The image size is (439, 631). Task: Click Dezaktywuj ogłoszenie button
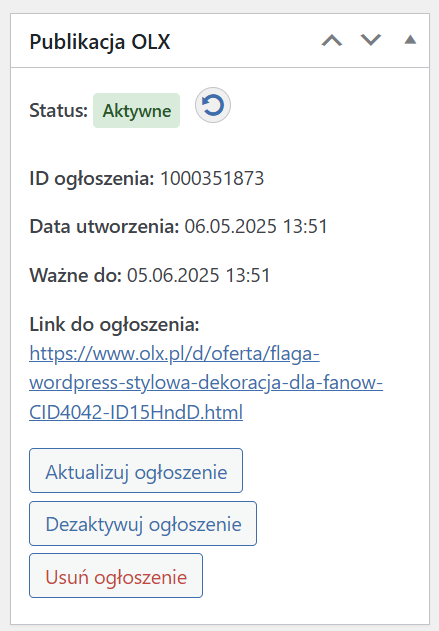(143, 524)
